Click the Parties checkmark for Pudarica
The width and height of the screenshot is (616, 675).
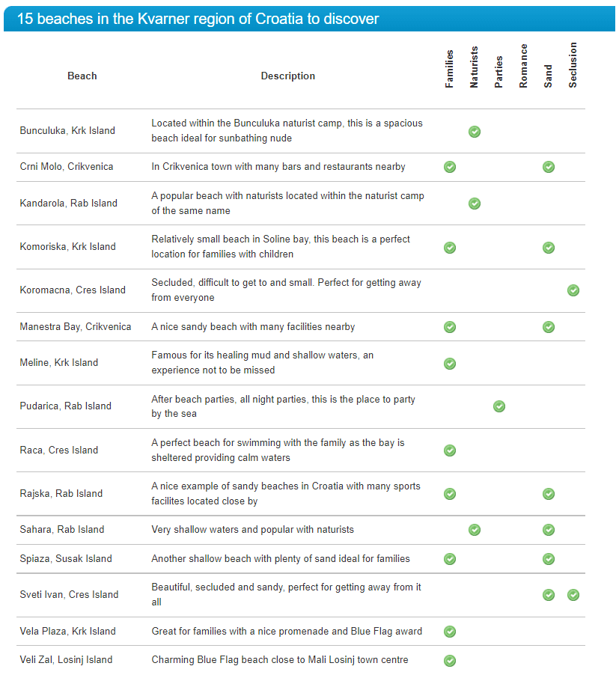(x=499, y=406)
